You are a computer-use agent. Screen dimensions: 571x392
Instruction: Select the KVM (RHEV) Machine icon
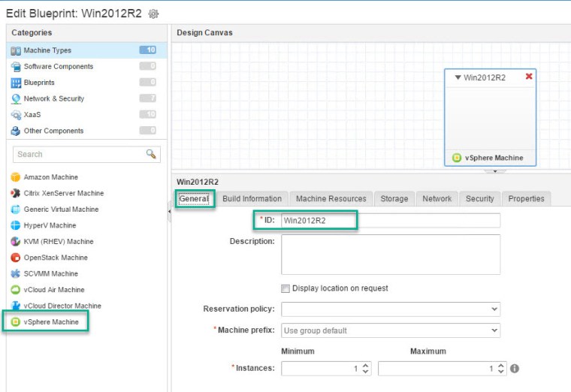tap(15, 242)
